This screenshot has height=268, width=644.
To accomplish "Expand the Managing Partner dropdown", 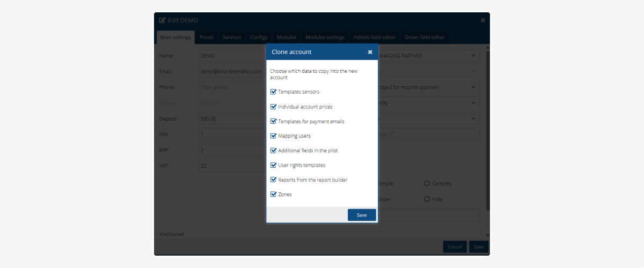I will 473,56.
